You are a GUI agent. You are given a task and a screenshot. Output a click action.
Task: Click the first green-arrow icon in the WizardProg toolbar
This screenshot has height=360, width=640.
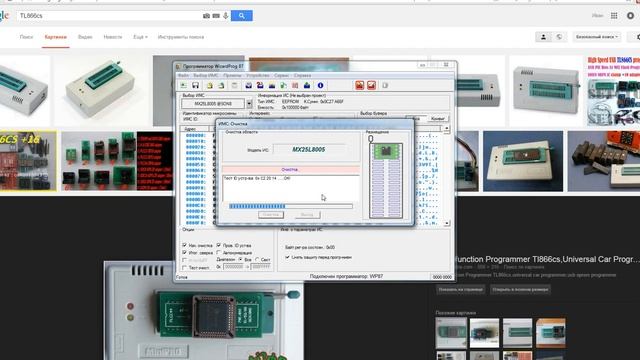pos(184,85)
